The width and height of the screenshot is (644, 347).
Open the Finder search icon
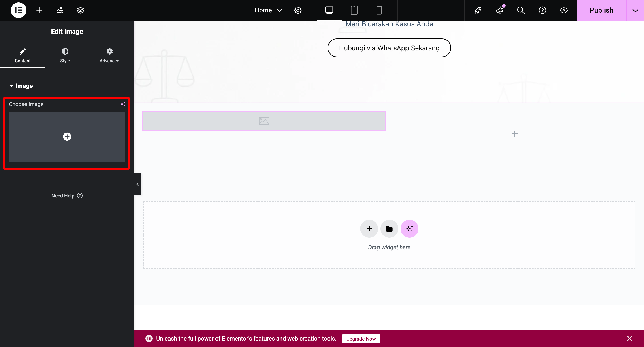pos(521,10)
